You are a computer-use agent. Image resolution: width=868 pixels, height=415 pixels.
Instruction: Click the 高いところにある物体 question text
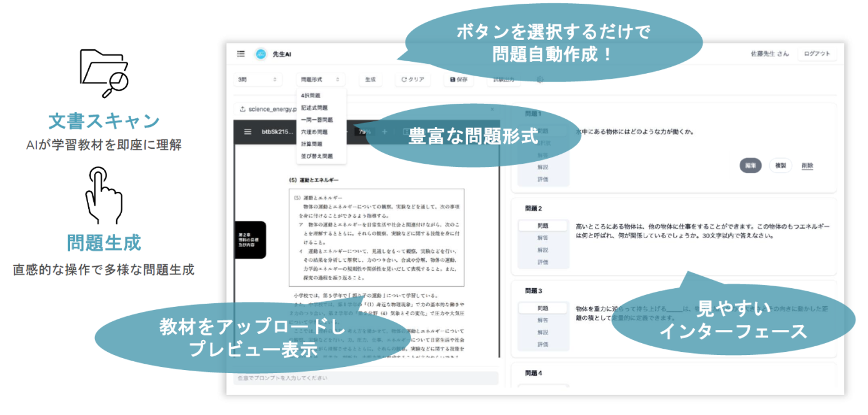pyautogui.click(x=702, y=231)
